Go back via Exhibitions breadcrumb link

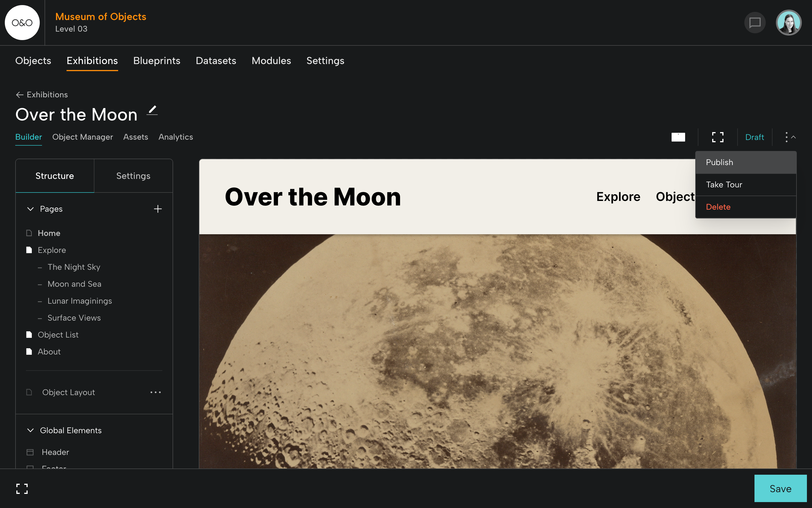click(x=47, y=95)
